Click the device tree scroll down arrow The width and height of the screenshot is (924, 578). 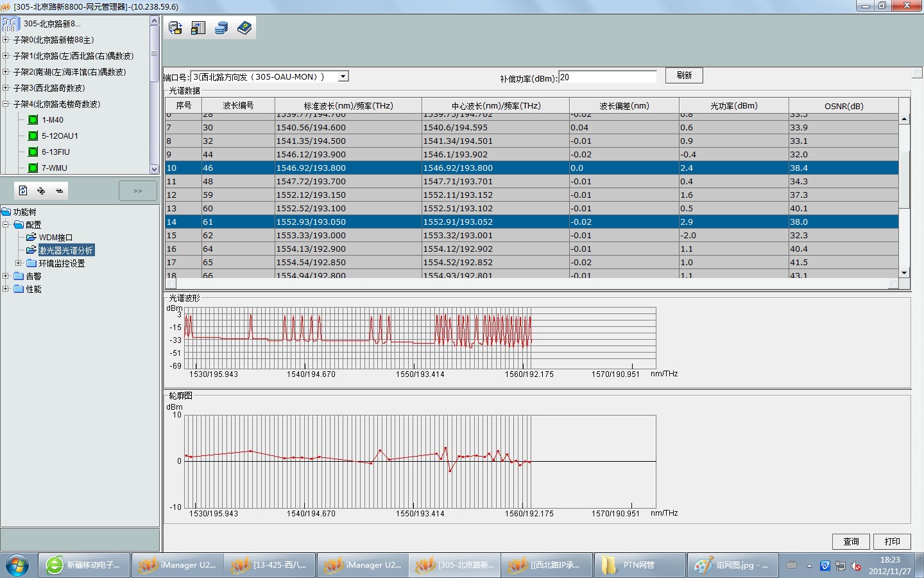click(x=154, y=169)
